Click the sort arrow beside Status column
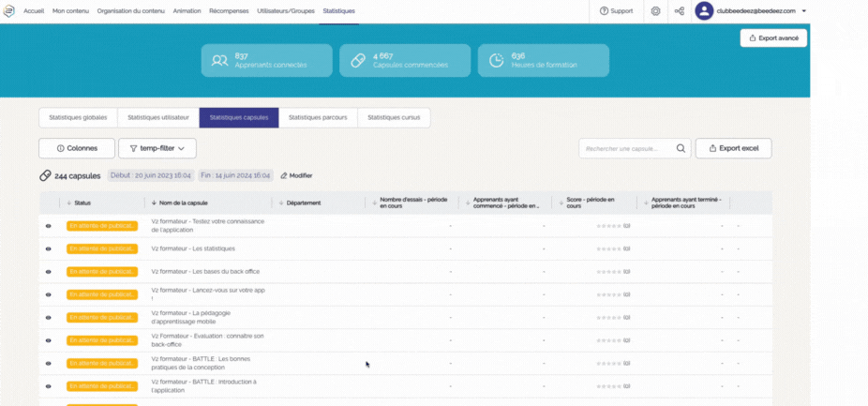The height and width of the screenshot is (406, 868). [69, 203]
